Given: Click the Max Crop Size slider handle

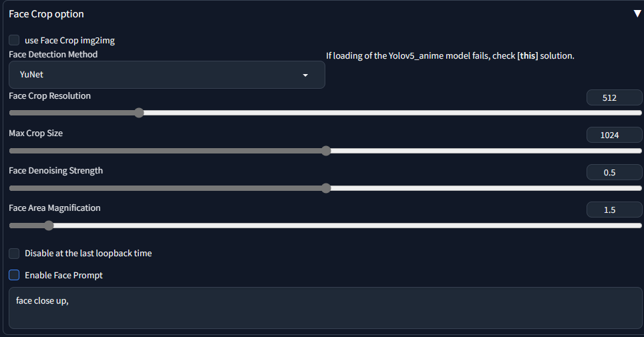Looking at the screenshot, I should point(326,151).
